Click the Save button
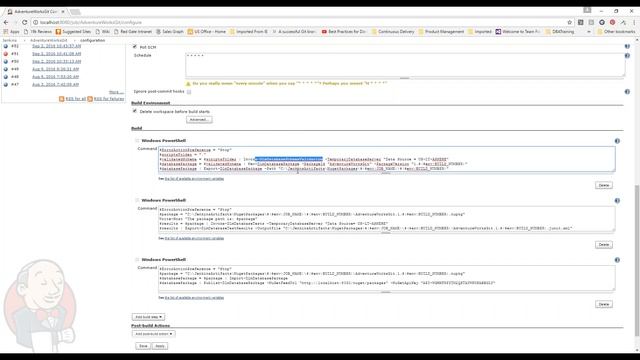640x360 pixels. point(143,346)
